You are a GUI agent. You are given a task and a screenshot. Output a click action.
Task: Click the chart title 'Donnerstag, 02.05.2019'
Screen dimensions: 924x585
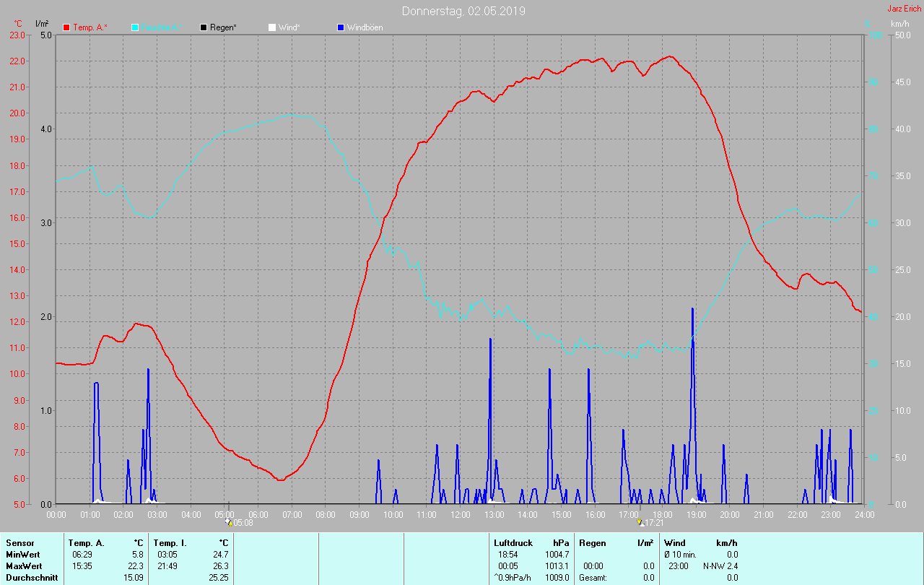(x=463, y=11)
